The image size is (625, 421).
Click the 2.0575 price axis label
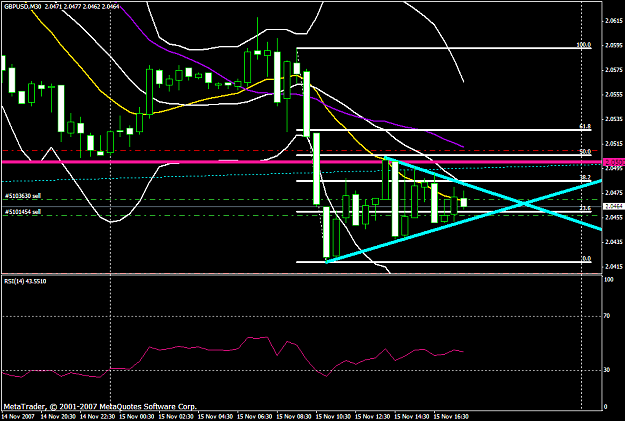point(614,70)
